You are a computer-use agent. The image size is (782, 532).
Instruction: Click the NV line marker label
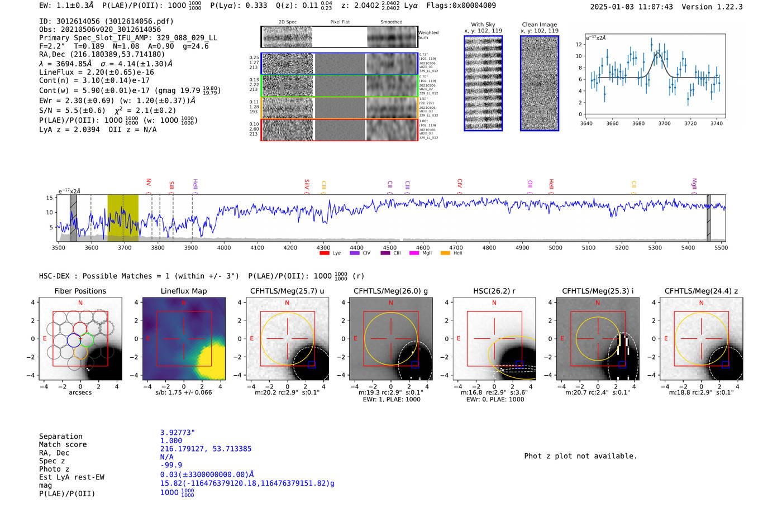[149, 183]
